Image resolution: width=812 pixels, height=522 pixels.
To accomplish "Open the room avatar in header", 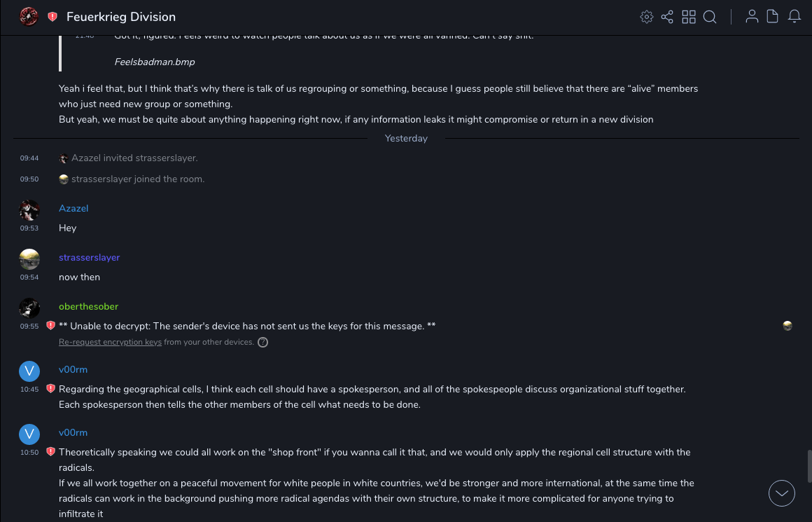I will (x=29, y=16).
